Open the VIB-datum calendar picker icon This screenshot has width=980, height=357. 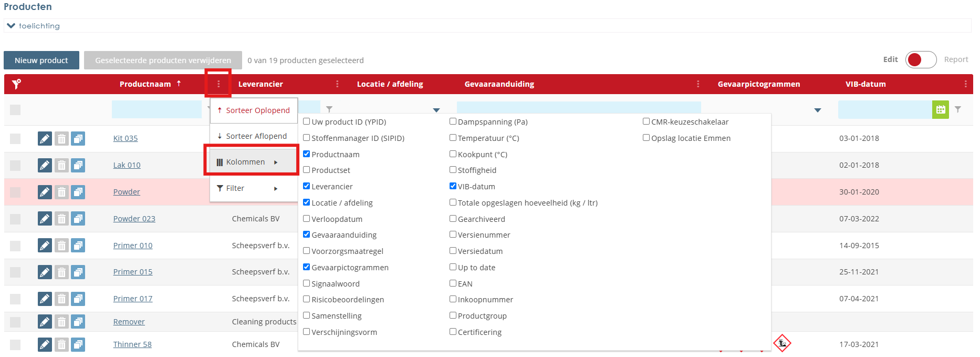point(940,110)
